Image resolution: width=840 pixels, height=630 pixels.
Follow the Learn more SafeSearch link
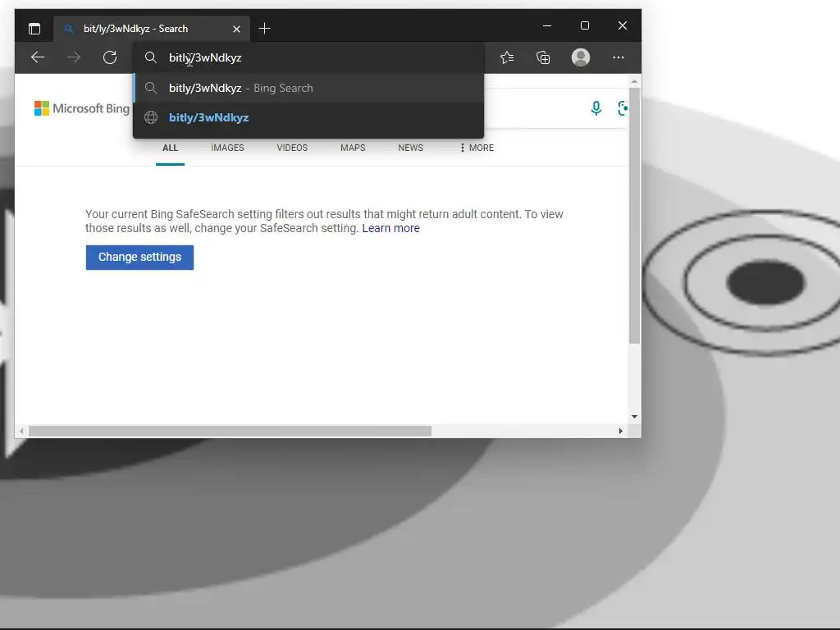(x=391, y=228)
